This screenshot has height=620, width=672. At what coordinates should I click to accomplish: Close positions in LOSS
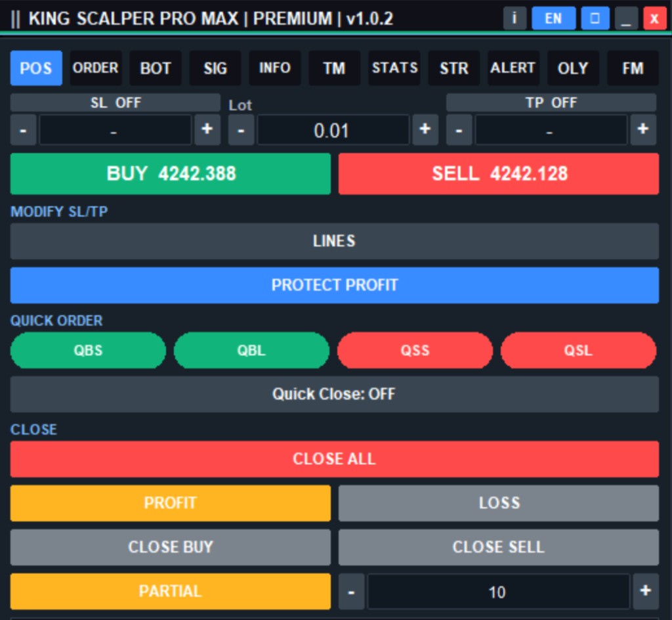point(499,503)
